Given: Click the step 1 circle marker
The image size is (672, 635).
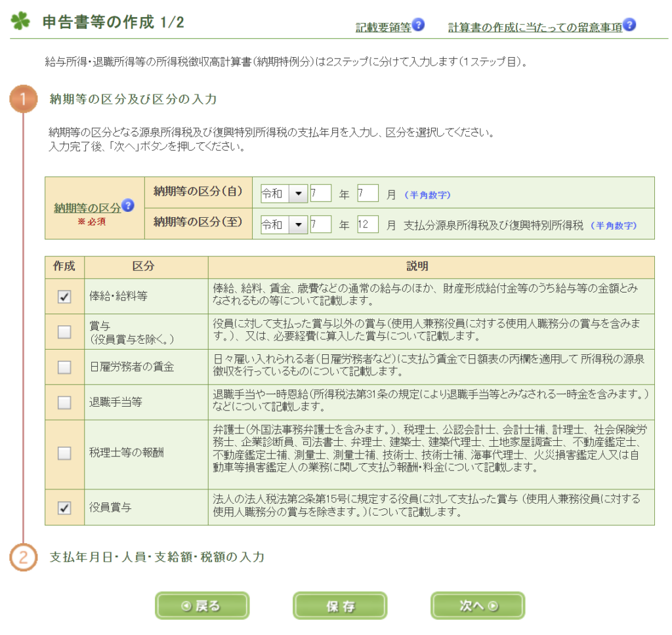Looking at the screenshot, I should (x=23, y=100).
